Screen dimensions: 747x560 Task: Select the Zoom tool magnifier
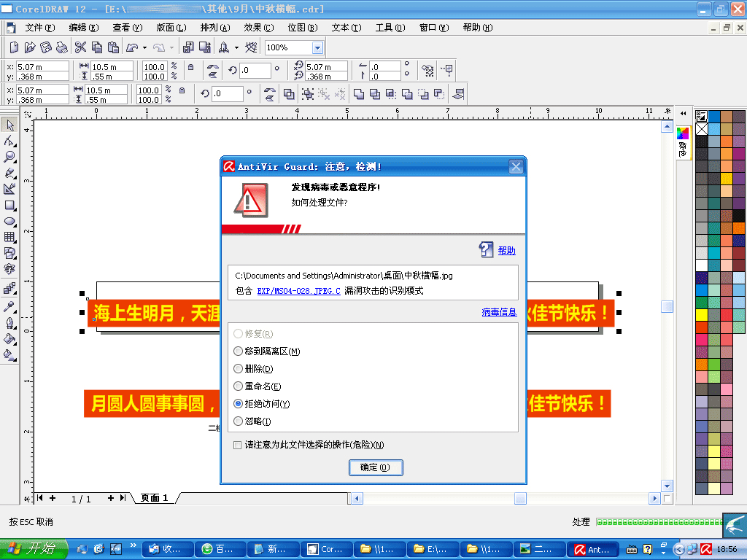(x=9, y=157)
